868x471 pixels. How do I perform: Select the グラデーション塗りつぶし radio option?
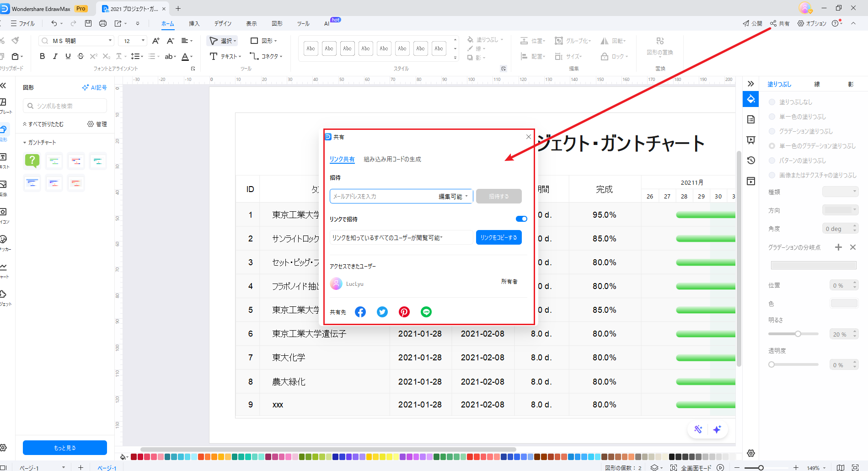pos(772,131)
